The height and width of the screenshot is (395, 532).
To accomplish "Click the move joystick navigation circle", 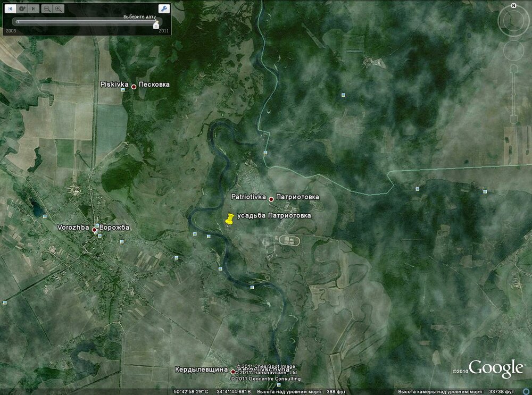I will pos(514,51).
